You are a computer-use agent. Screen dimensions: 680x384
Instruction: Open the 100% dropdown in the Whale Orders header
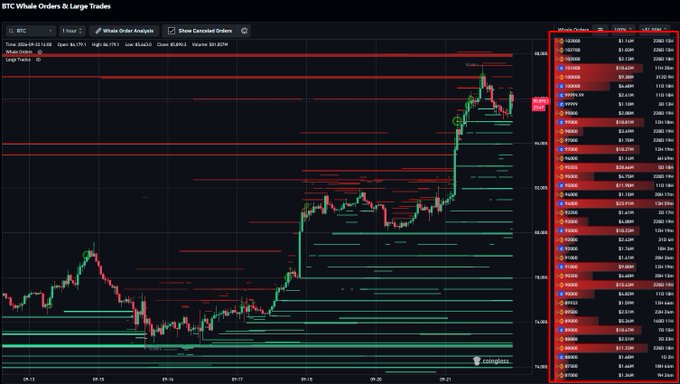pos(623,30)
